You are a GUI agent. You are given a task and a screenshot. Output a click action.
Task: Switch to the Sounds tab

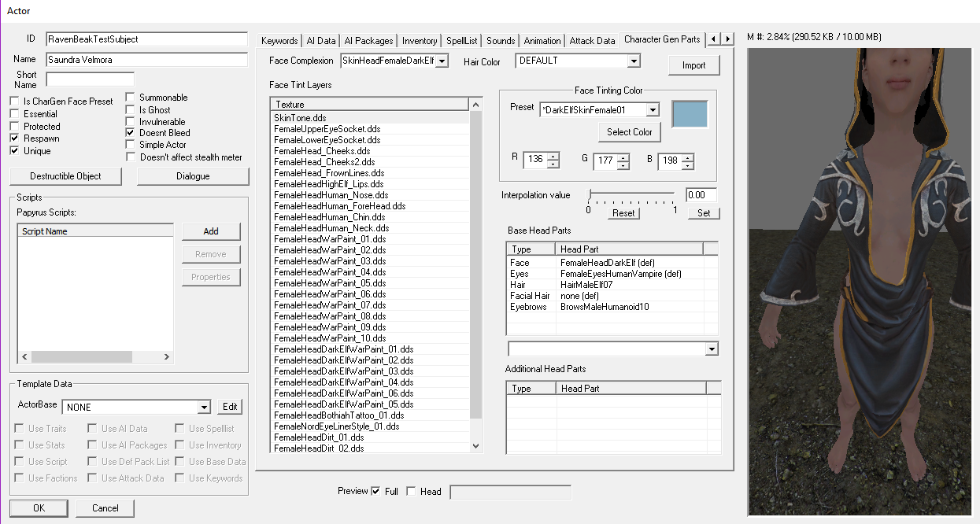pyautogui.click(x=501, y=41)
